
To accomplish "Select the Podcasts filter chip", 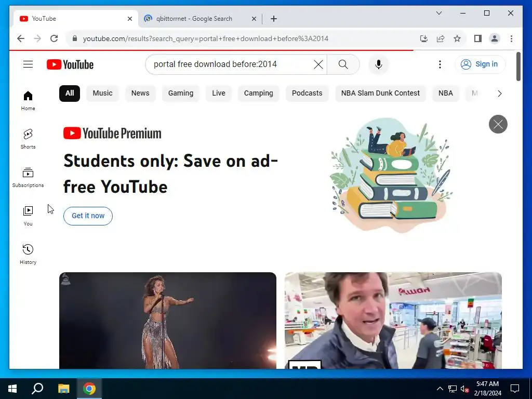I will click(307, 94).
